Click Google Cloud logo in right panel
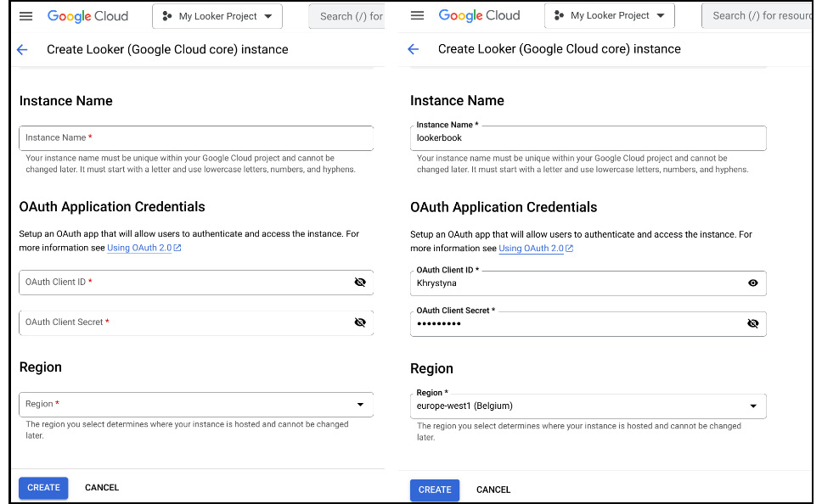This screenshot has height=504, width=822. [x=479, y=16]
